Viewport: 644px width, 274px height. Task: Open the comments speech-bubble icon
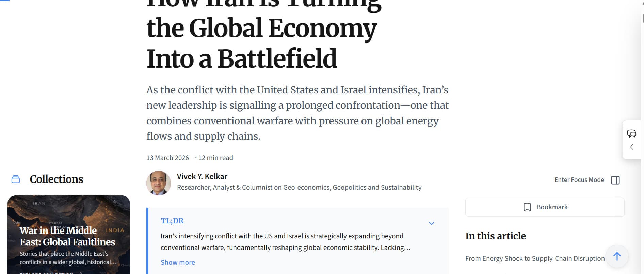point(631,133)
